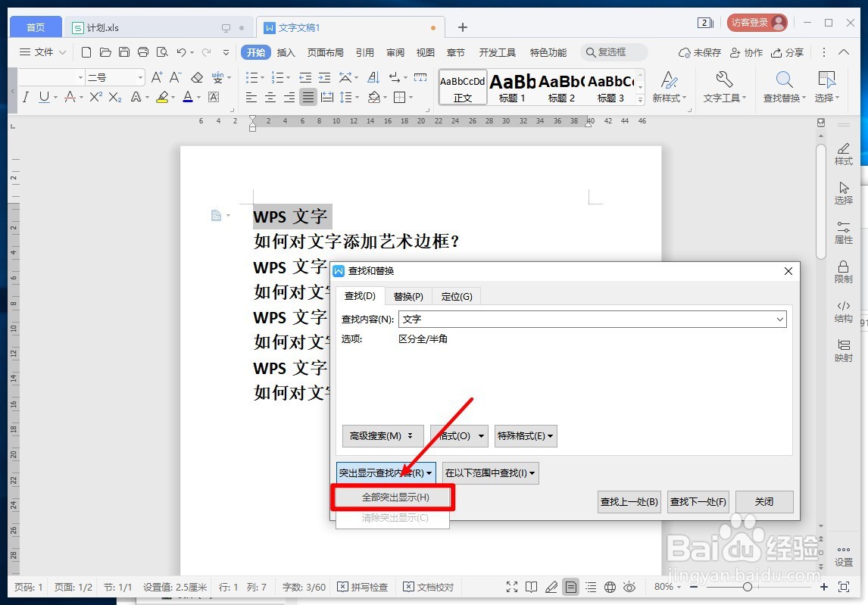Toggle Subscript formatting

pyautogui.click(x=114, y=98)
